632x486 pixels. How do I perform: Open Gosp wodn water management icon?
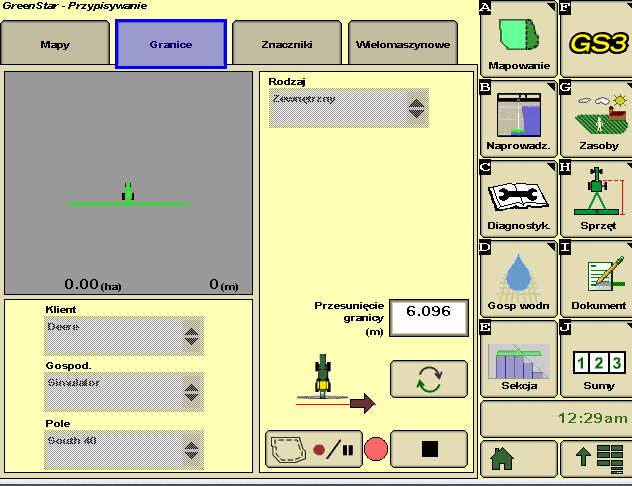click(x=518, y=279)
